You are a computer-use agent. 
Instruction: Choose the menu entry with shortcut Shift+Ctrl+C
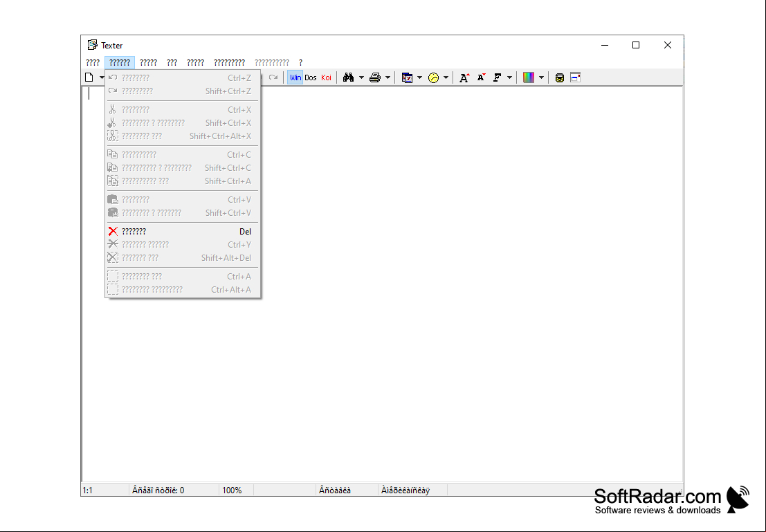[x=183, y=167]
